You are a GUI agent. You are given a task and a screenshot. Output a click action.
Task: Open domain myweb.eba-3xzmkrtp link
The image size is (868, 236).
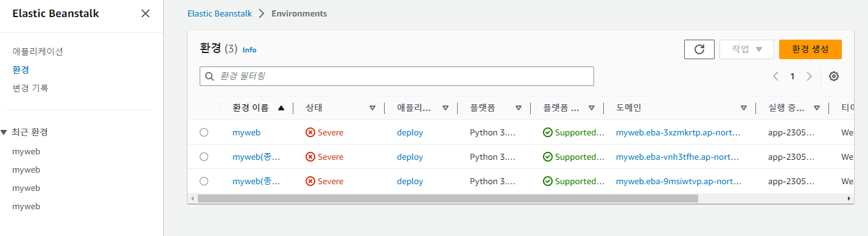pyautogui.click(x=678, y=132)
